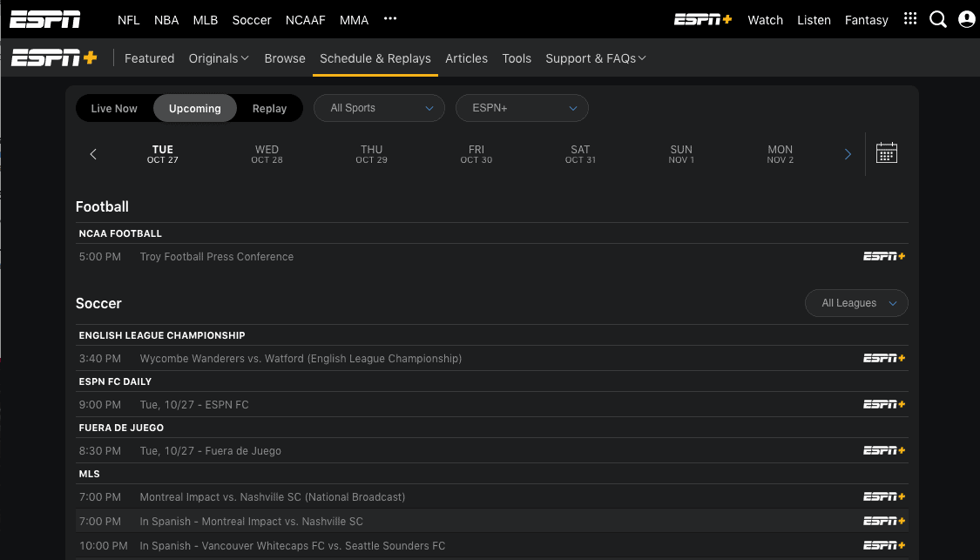Click the ESPN FC DAILY heading
This screenshot has height=560, width=980.
pyautogui.click(x=115, y=381)
